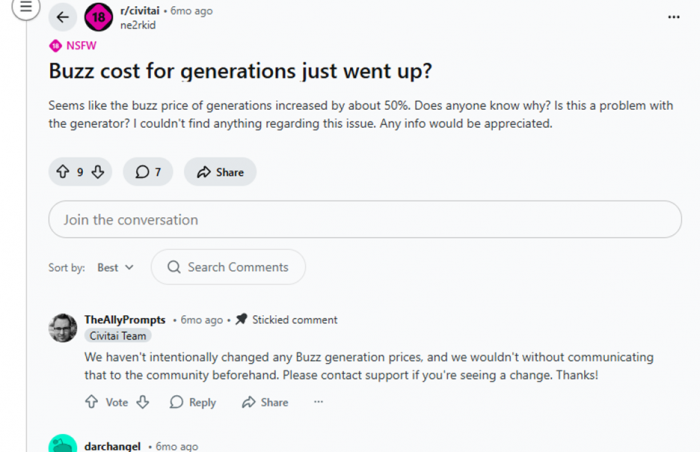Viewport: 700px width, 452px height.
Task: Downvote the post
Action: coord(98,172)
